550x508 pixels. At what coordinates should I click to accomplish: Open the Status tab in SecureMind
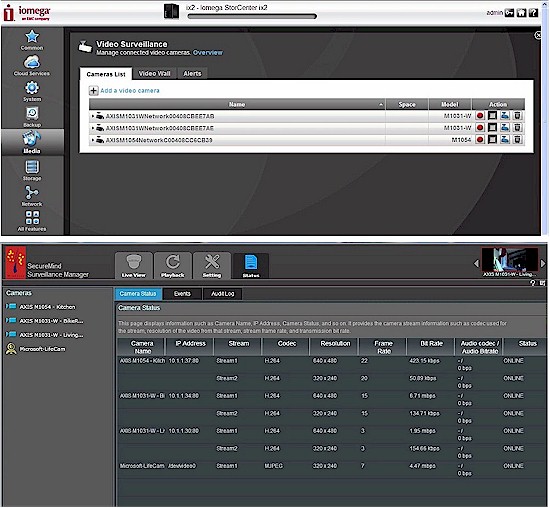pos(251,266)
